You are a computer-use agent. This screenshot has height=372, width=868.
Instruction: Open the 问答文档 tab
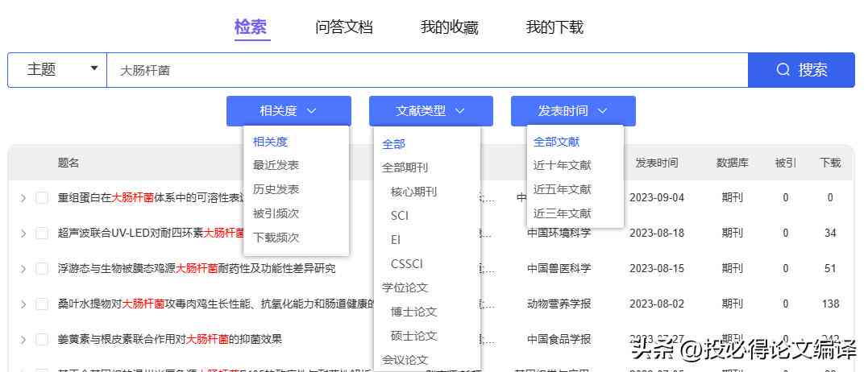(344, 27)
